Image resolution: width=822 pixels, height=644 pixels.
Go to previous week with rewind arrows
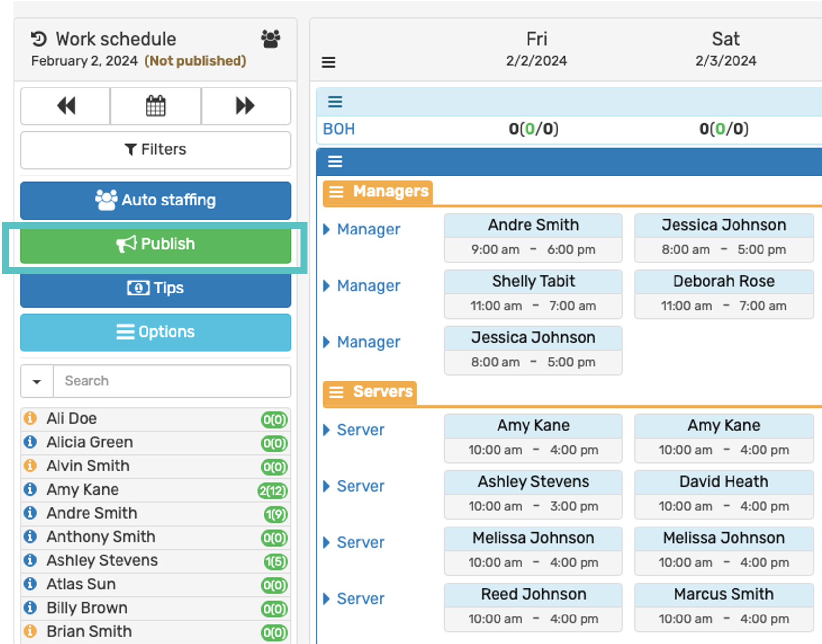(65, 106)
